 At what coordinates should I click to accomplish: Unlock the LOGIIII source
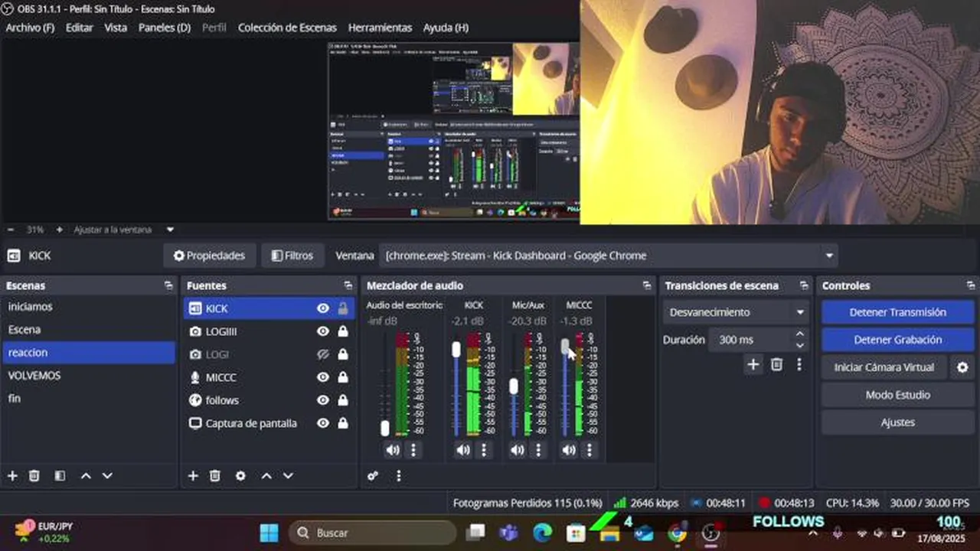[x=343, y=331]
